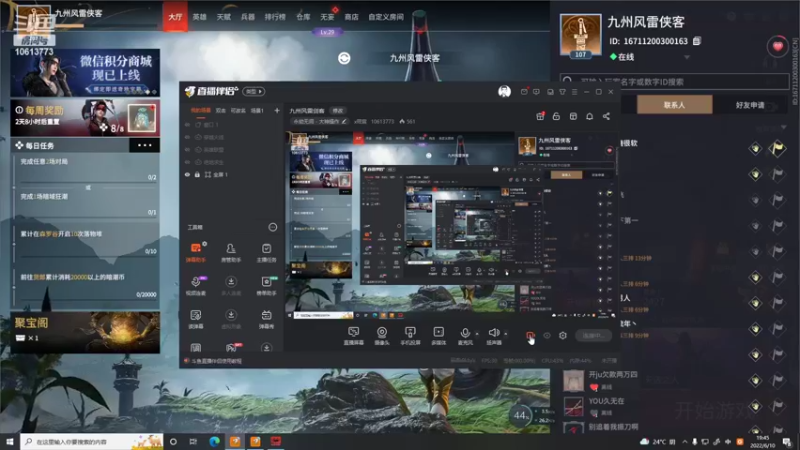Select the 窗口 1 source row
The height and width of the screenshot is (450, 800).
point(230,124)
